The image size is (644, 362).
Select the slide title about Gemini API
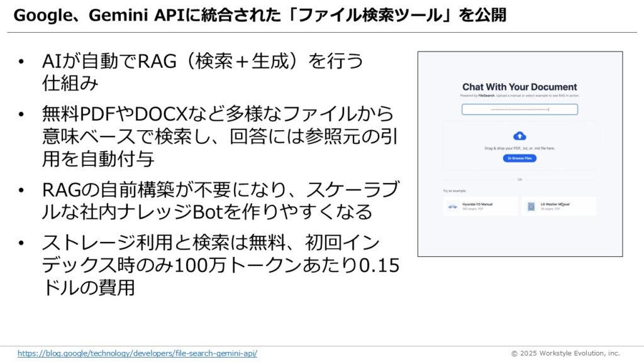(x=259, y=16)
